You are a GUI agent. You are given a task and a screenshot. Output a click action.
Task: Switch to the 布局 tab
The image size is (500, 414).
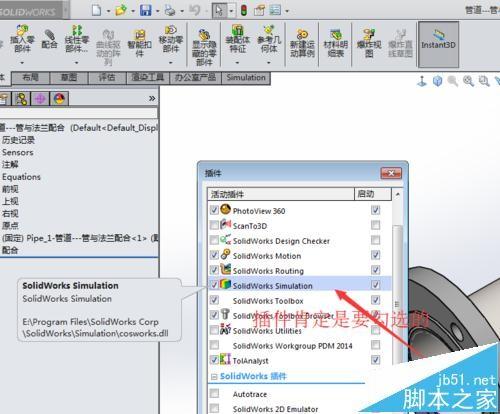point(31,78)
